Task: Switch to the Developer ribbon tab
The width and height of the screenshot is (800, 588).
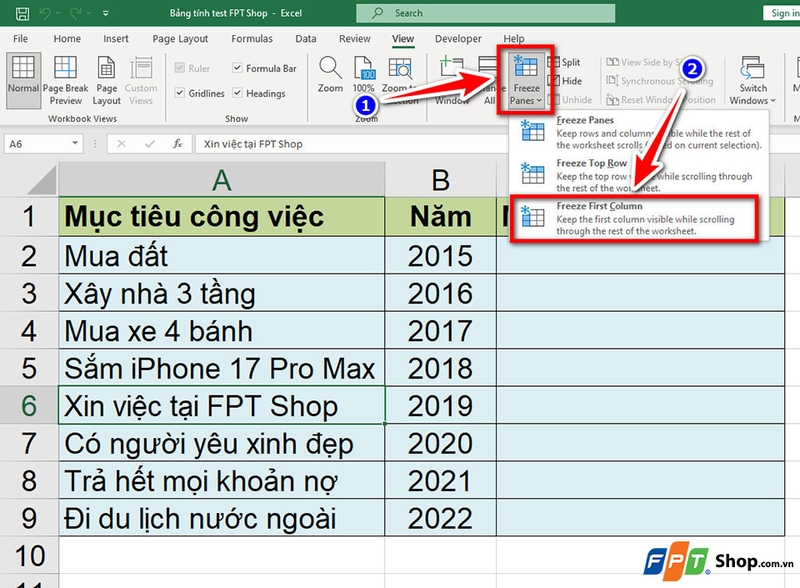Action: [457, 38]
